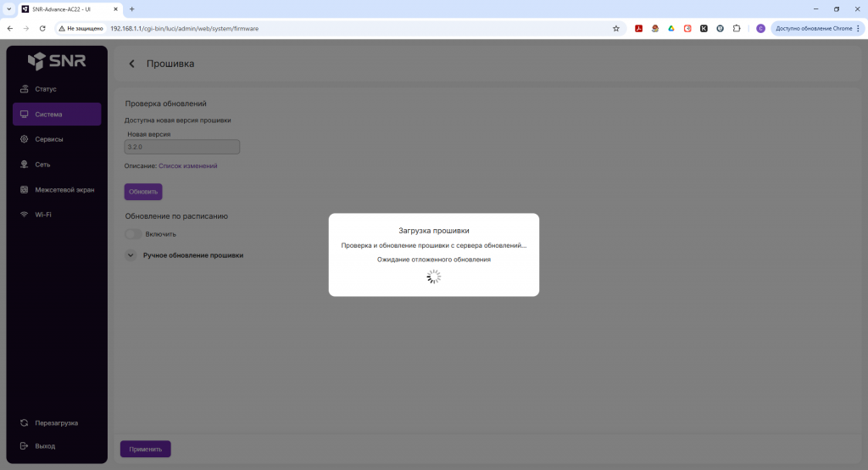The height and width of the screenshot is (470, 868).
Task: Select the Система menu item
Action: pyautogui.click(x=57, y=115)
